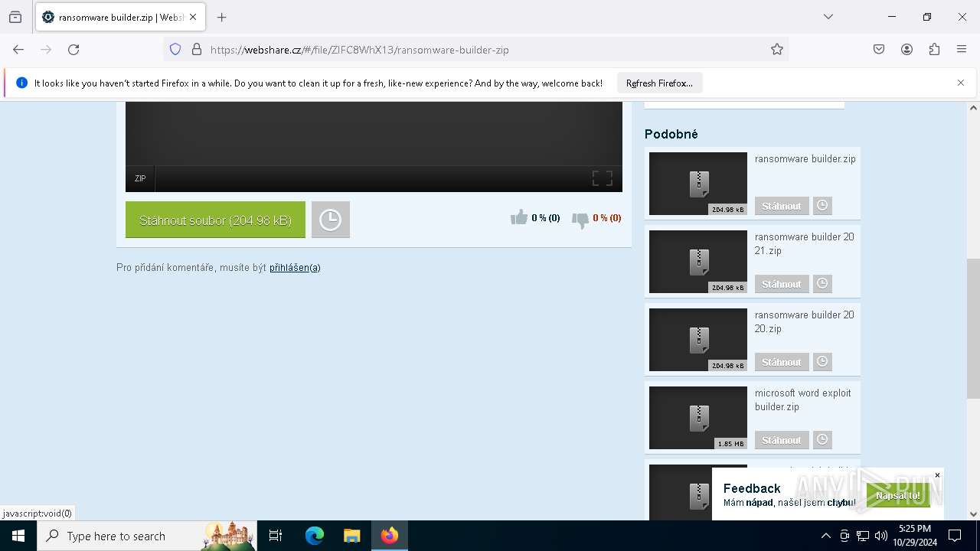
Task: Give a thumbs up rating
Action: [519, 218]
